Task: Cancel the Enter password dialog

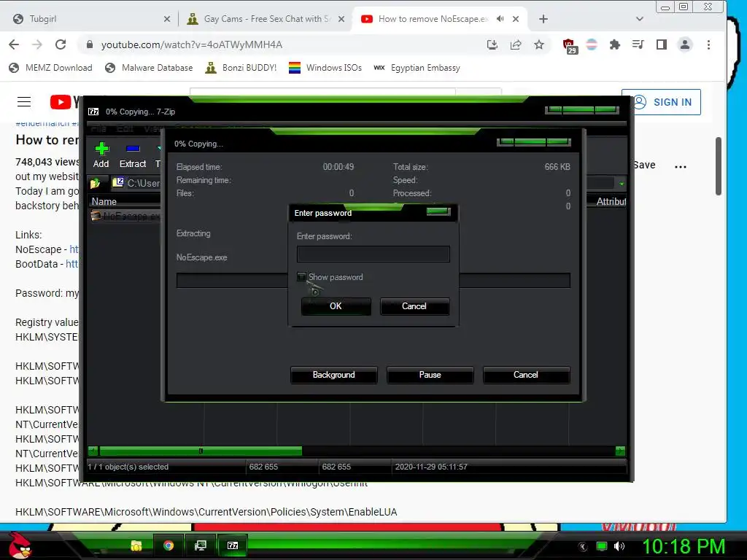Action: pos(414,306)
